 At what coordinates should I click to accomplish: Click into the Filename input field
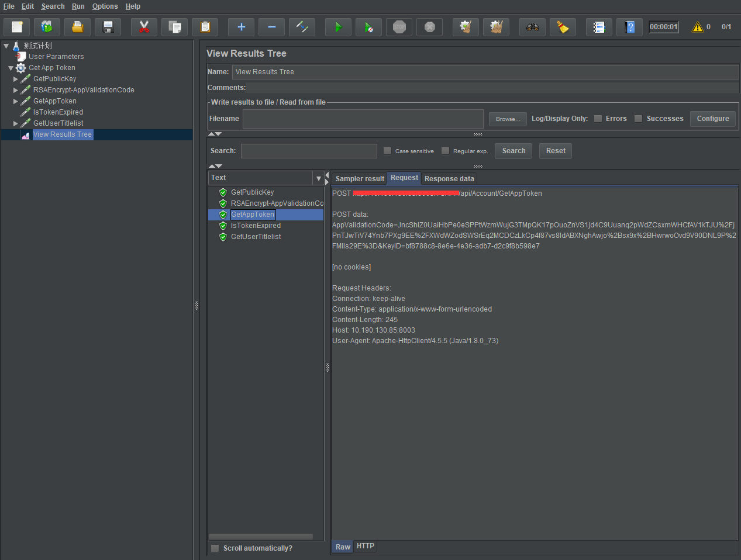tap(363, 119)
